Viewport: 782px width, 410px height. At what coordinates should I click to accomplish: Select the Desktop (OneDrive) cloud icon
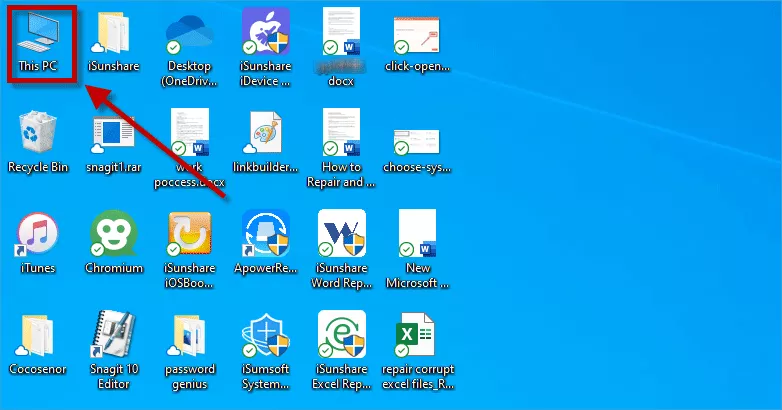189,34
